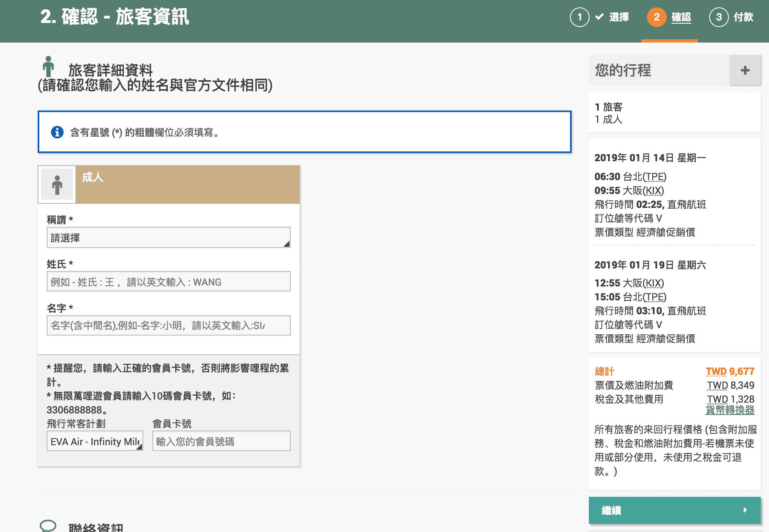The width and height of the screenshot is (769, 532).
Task: Open the 稱謂 title dropdown
Action: coord(169,237)
